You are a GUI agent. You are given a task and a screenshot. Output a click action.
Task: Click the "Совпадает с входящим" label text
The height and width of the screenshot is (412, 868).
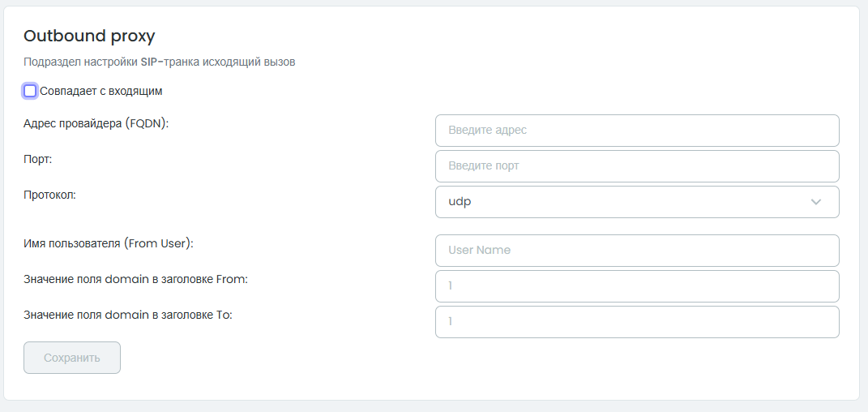(x=101, y=91)
